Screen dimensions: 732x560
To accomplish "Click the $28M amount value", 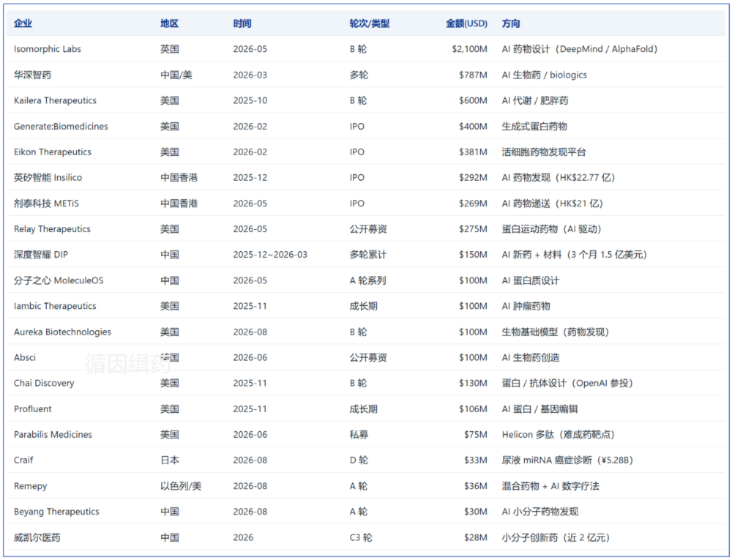I will [x=476, y=537].
